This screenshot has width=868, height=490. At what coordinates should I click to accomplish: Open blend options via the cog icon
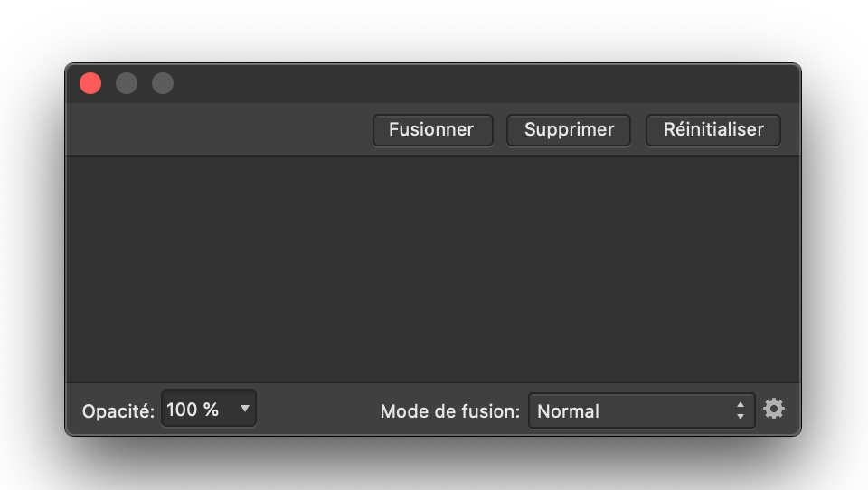(x=773, y=410)
